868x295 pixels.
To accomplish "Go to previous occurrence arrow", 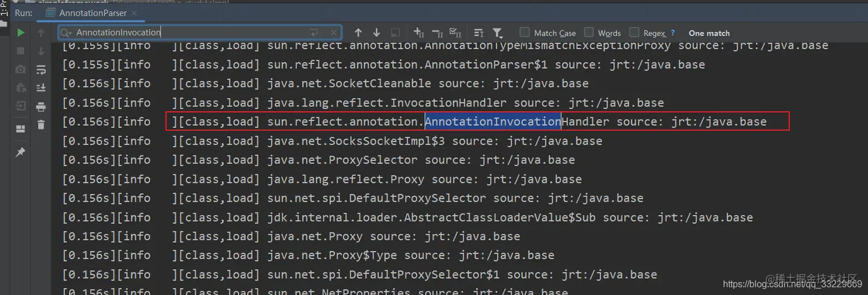I will [x=358, y=33].
